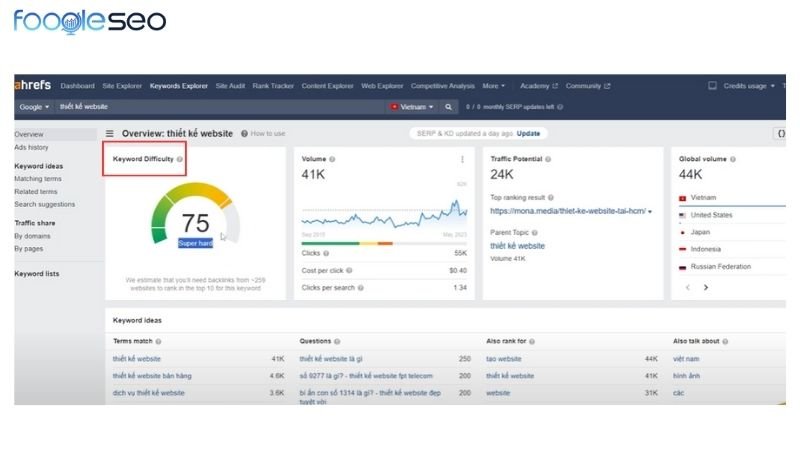The height and width of the screenshot is (450, 800).
Task: Click the Keyword Difficulty gauge showing 75
Action: click(x=195, y=214)
